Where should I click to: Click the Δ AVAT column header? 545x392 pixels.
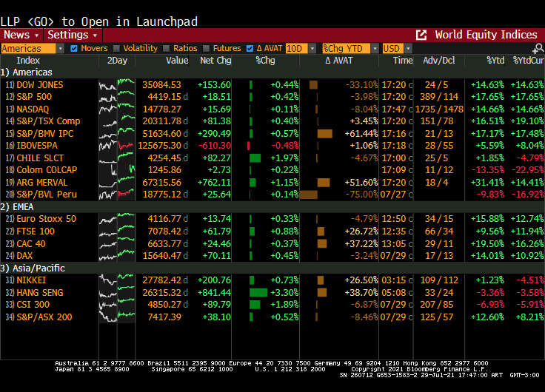click(x=339, y=61)
